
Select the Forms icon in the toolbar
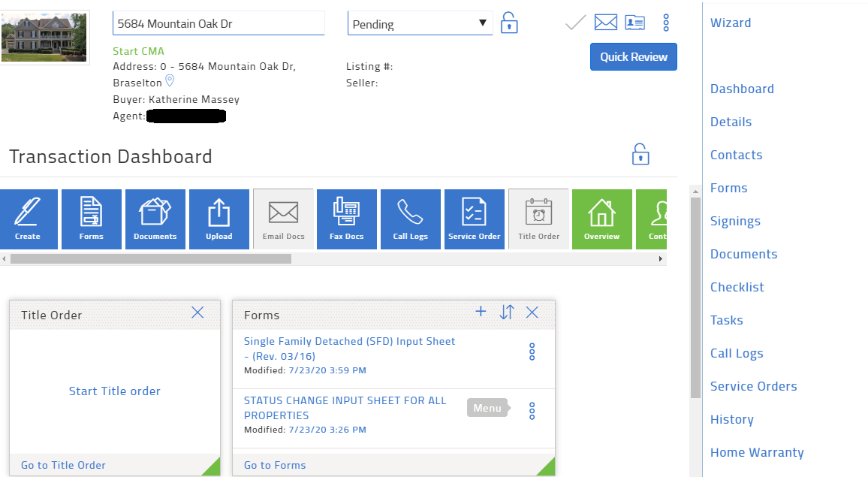coord(91,219)
